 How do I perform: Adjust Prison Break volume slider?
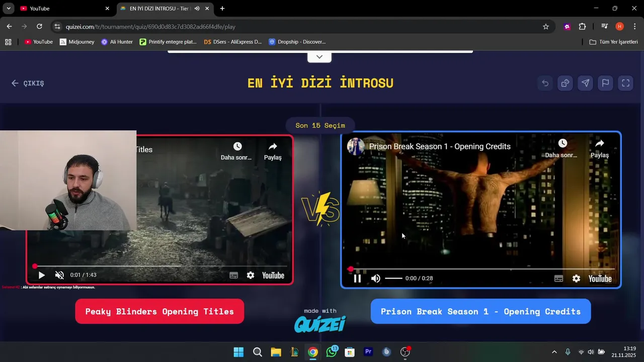tap(393, 279)
